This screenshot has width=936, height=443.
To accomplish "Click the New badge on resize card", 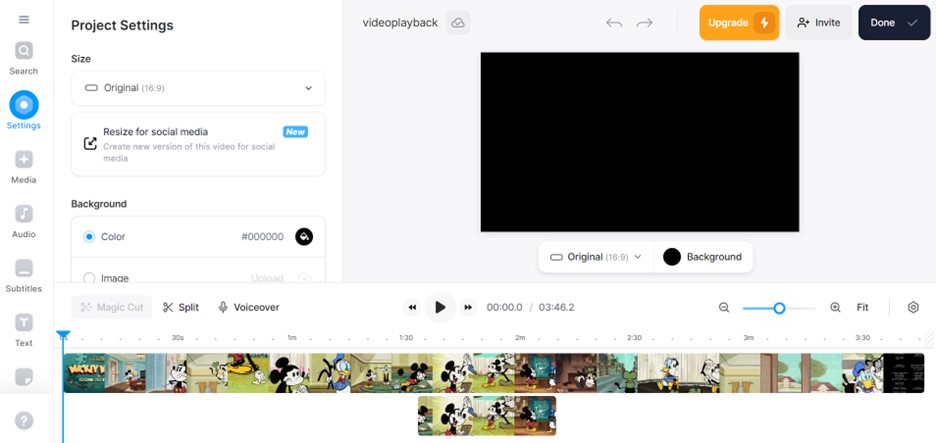I will (x=295, y=132).
